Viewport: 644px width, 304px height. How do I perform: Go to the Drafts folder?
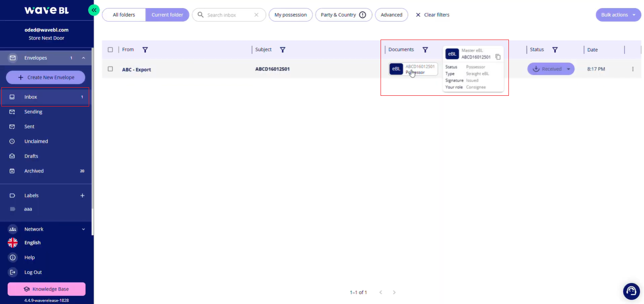[31, 156]
